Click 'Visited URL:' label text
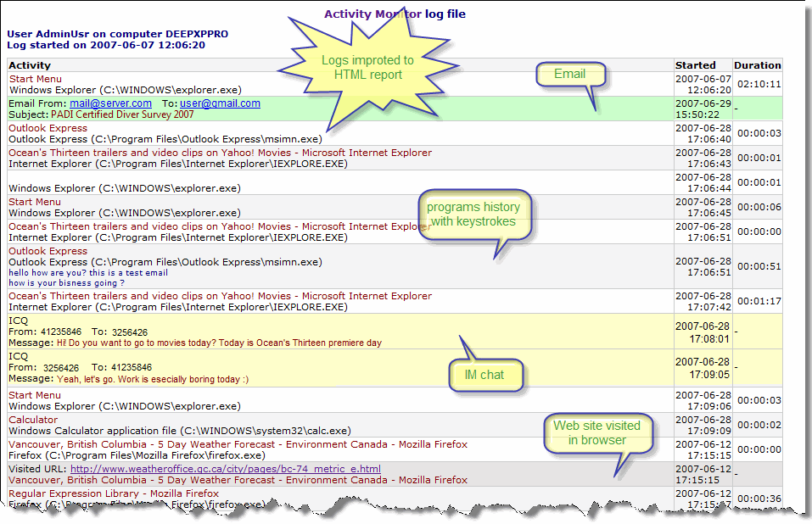This screenshot has width=812, height=524. point(38,469)
